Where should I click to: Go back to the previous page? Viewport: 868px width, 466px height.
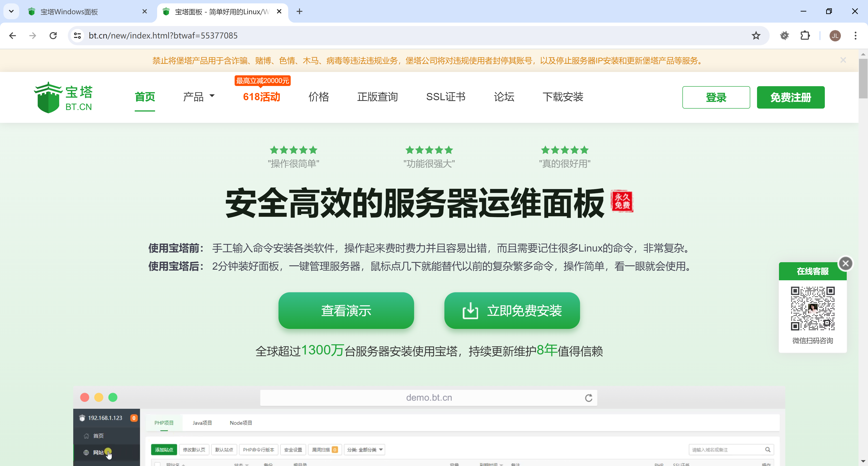pos(12,36)
